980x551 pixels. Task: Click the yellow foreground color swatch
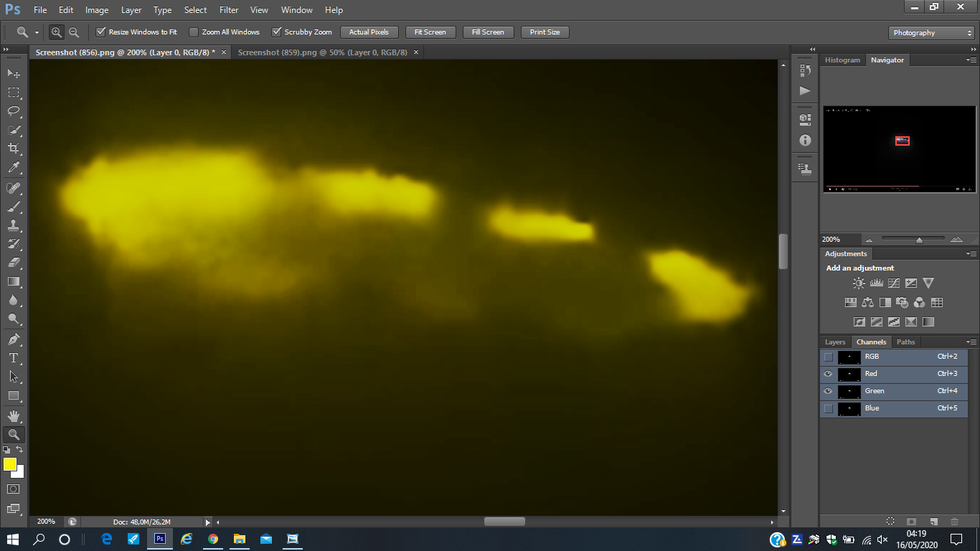[x=9, y=464]
